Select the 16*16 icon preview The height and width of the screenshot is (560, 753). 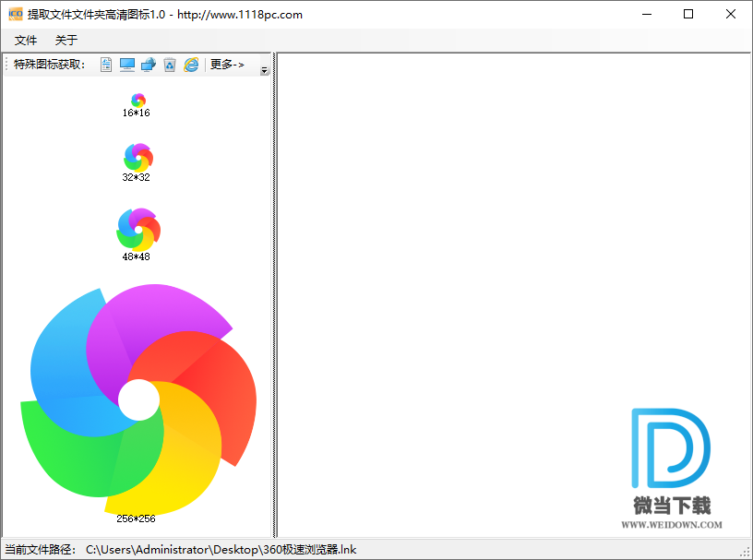tap(138, 100)
